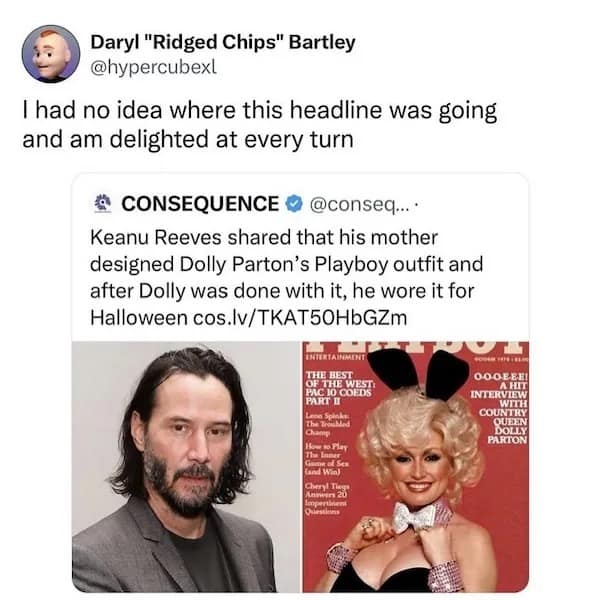Open the quoted tweet body text
This screenshot has width=600, height=600.
click(x=287, y=277)
